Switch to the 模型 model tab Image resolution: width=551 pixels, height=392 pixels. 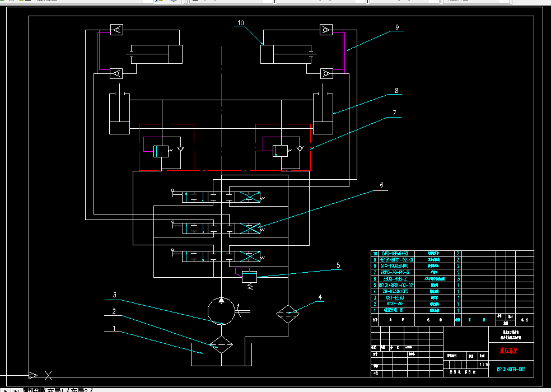click(34, 390)
